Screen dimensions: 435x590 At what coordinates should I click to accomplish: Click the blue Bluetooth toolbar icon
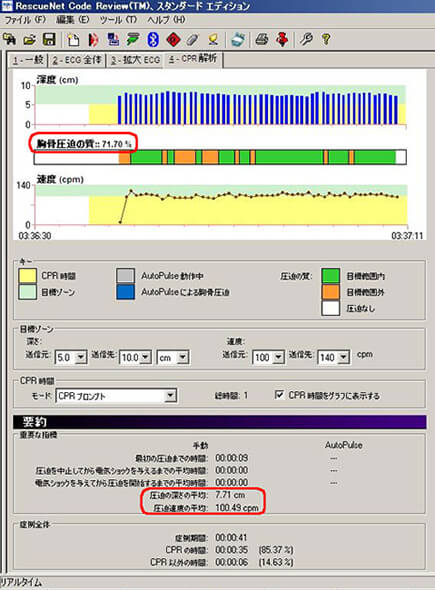pyautogui.click(x=153, y=39)
